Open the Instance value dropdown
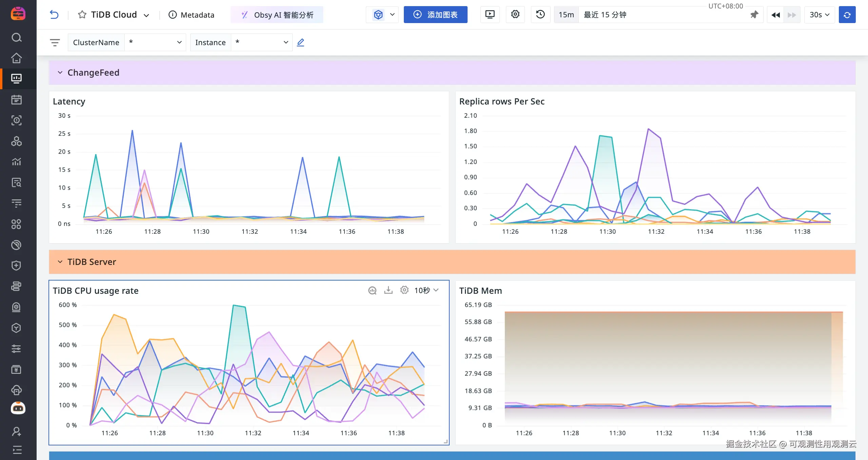This screenshot has height=460, width=868. coord(262,42)
